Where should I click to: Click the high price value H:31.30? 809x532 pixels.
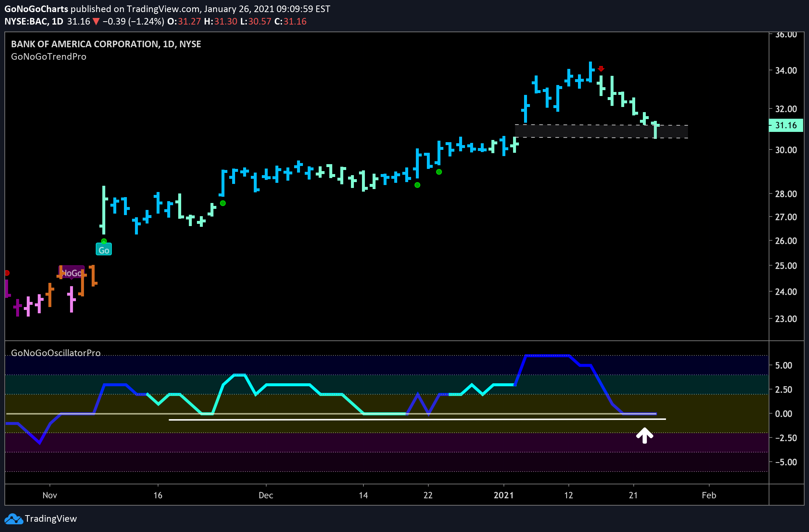[221, 22]
